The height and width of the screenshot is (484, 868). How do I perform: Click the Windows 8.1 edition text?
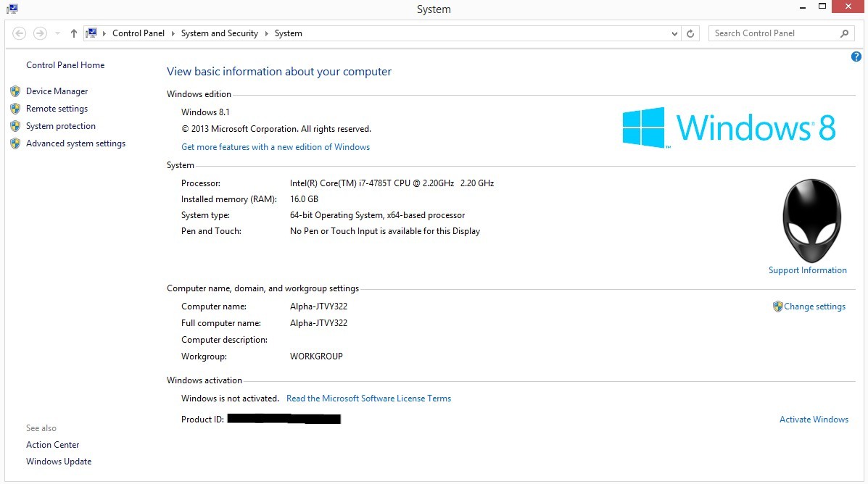click(205, 112)
